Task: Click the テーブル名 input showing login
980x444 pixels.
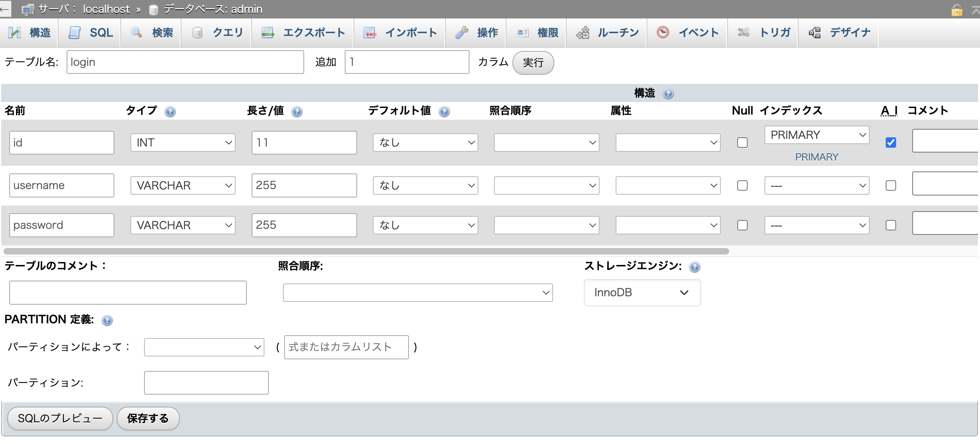Action: (185, 62)
